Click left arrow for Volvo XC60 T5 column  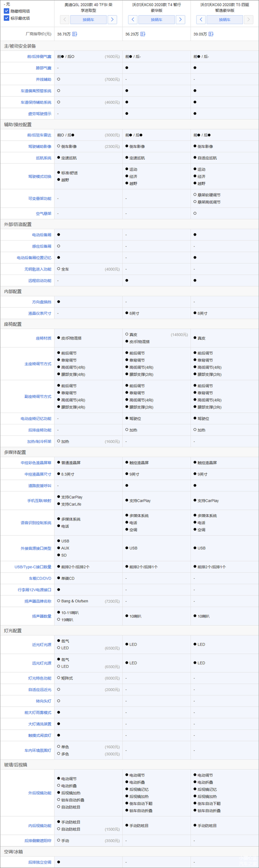pos(201,20)
